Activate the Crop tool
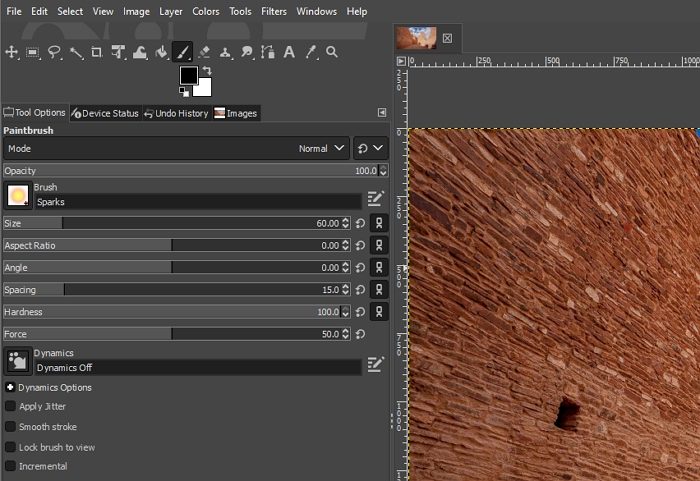Image resolution: width=700 pixels, height=481 pixels. pyautogui.click(x=97, y=52)
